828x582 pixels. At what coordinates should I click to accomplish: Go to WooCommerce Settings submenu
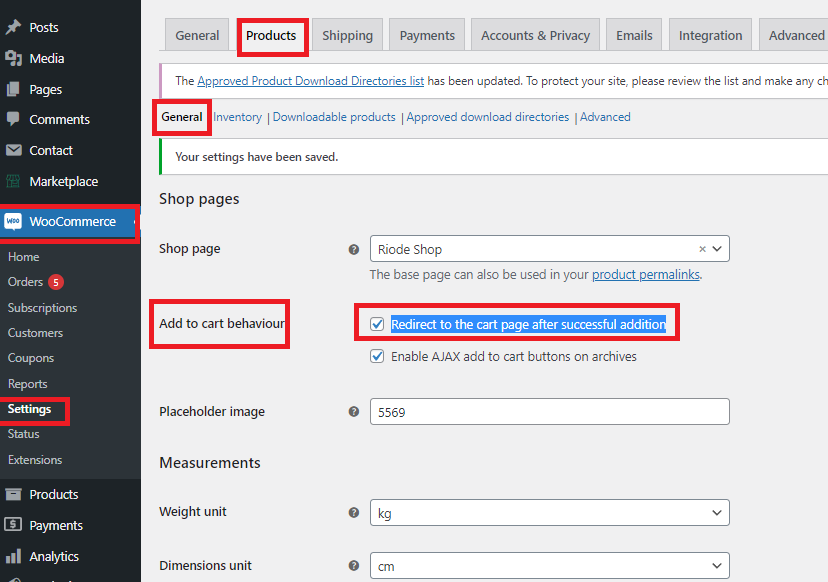tap(30, 409)
